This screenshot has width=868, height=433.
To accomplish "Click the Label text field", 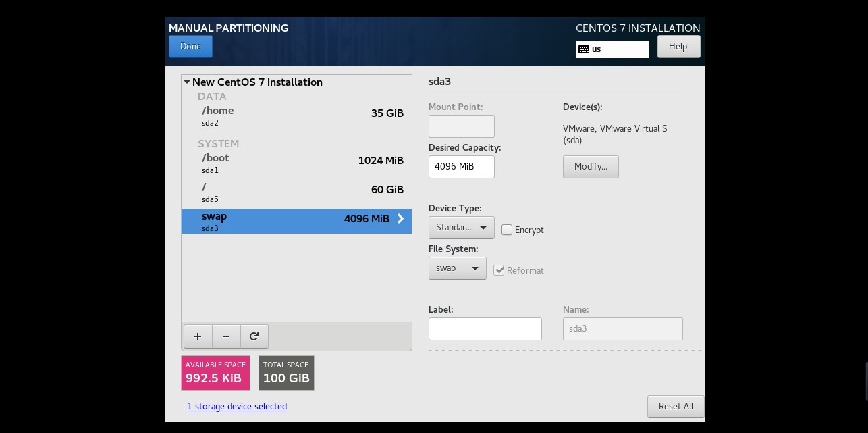I will click(x=485, y=329).
